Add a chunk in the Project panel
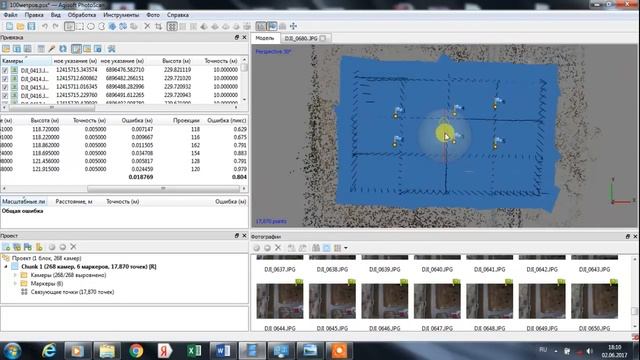 tap(6, 247)
